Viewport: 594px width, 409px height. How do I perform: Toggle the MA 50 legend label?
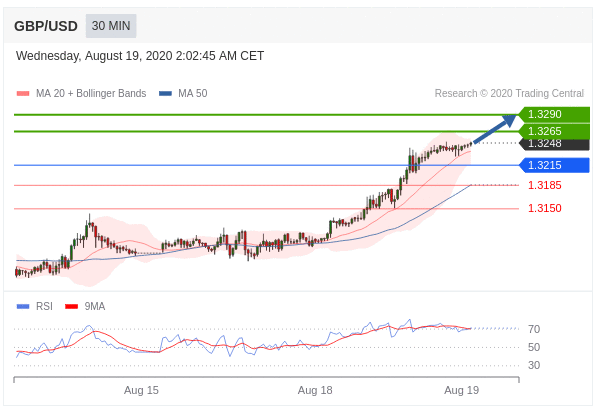tap(193, 93)
